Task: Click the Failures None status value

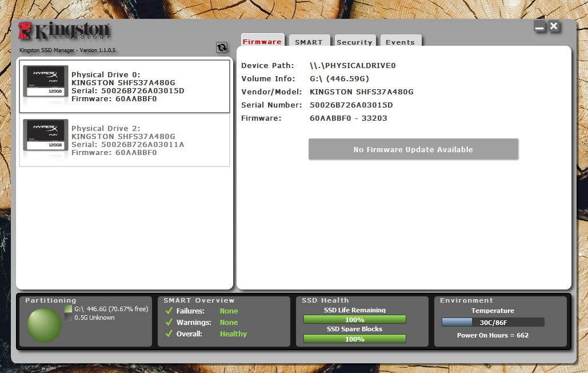Action: 229,311
